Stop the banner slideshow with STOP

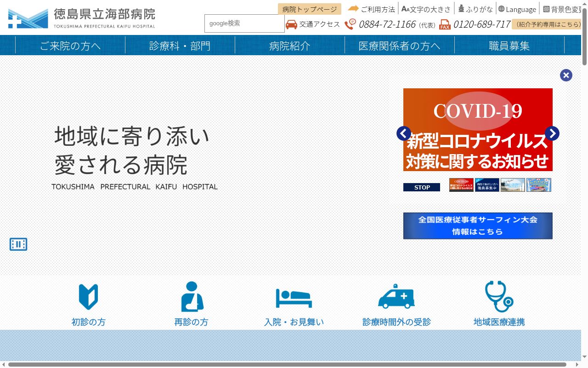coord(422,187)
